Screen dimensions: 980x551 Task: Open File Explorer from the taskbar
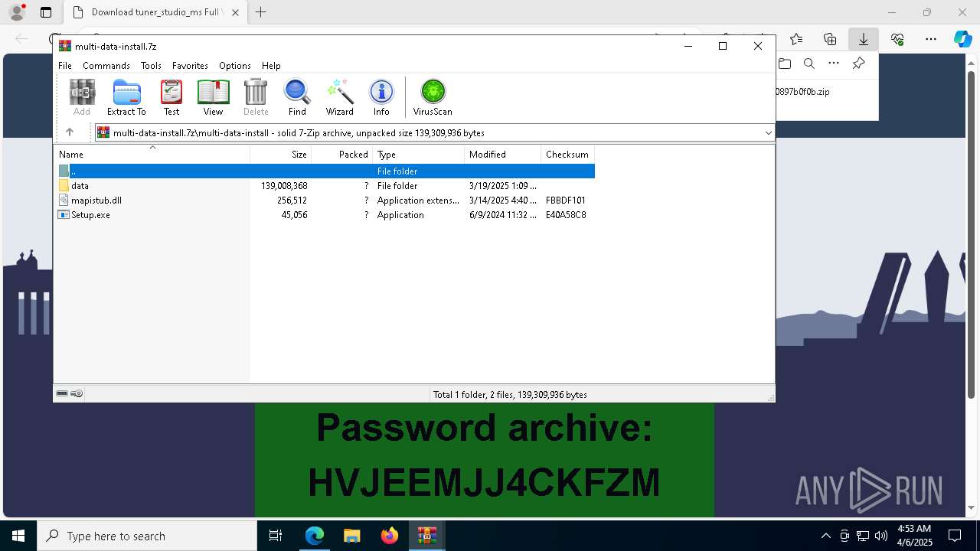351,536
